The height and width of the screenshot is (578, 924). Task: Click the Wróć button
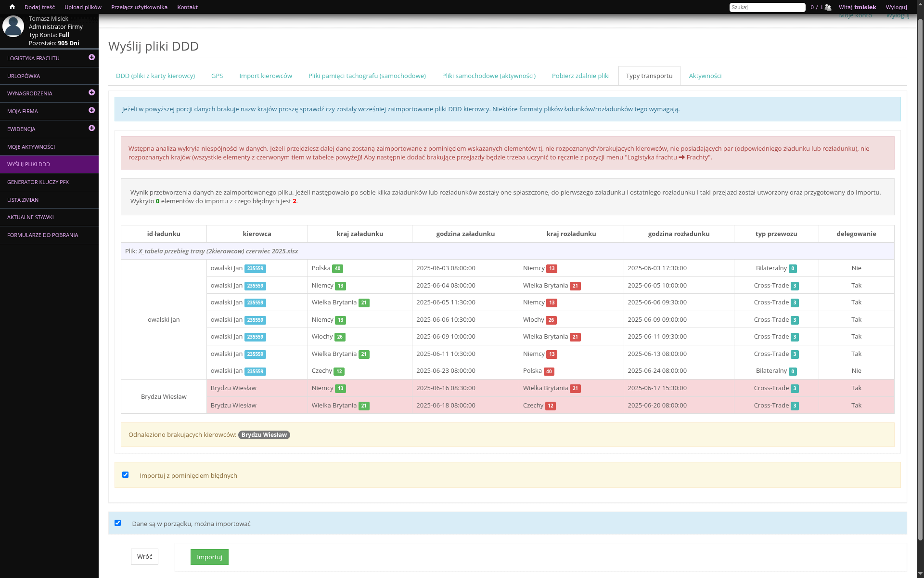(144, 557)
